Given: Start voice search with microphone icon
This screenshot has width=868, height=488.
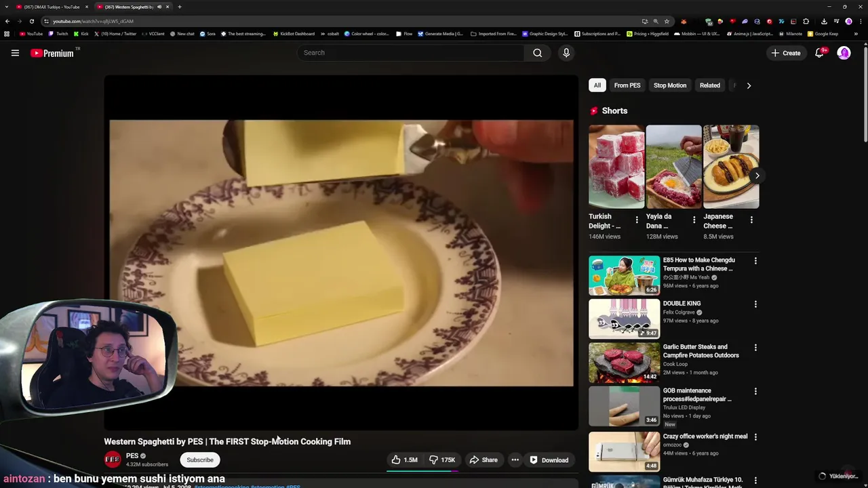Looking at the screenshot, I should tap(566, 53).
